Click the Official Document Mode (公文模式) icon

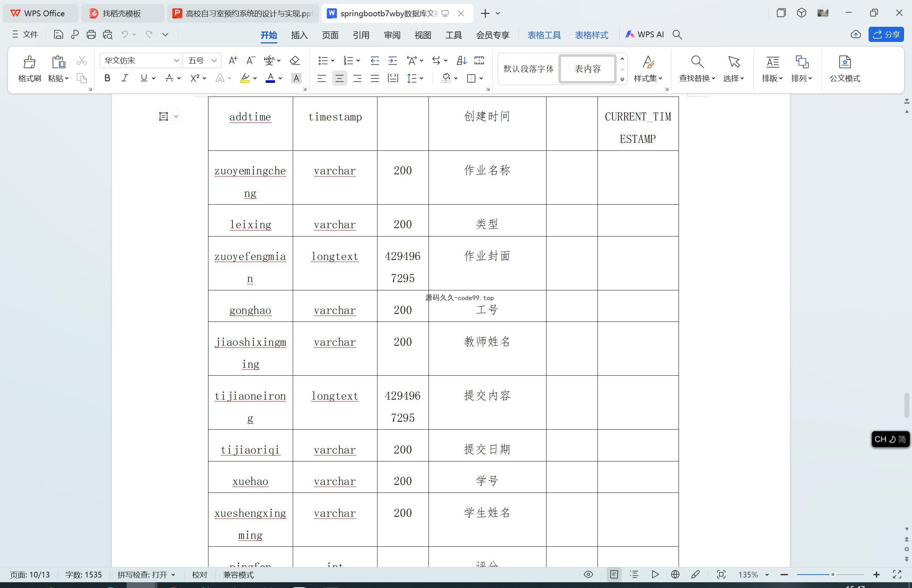coord(845,62)
